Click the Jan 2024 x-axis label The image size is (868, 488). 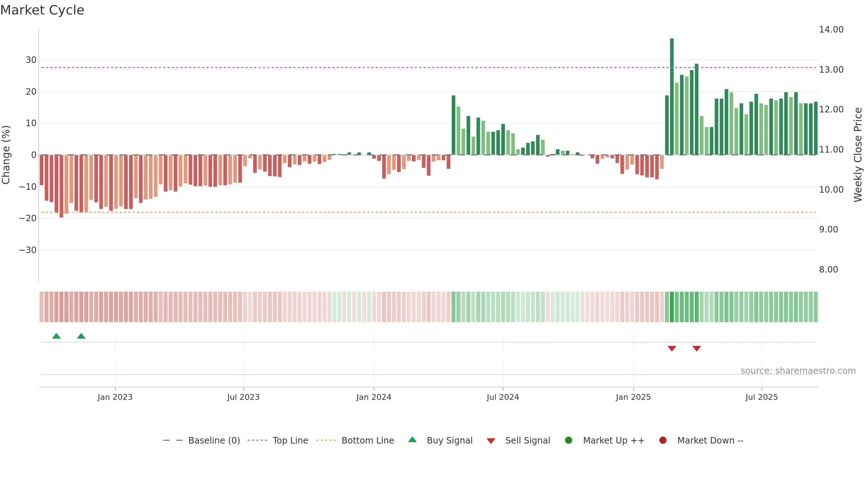point(374,397)
